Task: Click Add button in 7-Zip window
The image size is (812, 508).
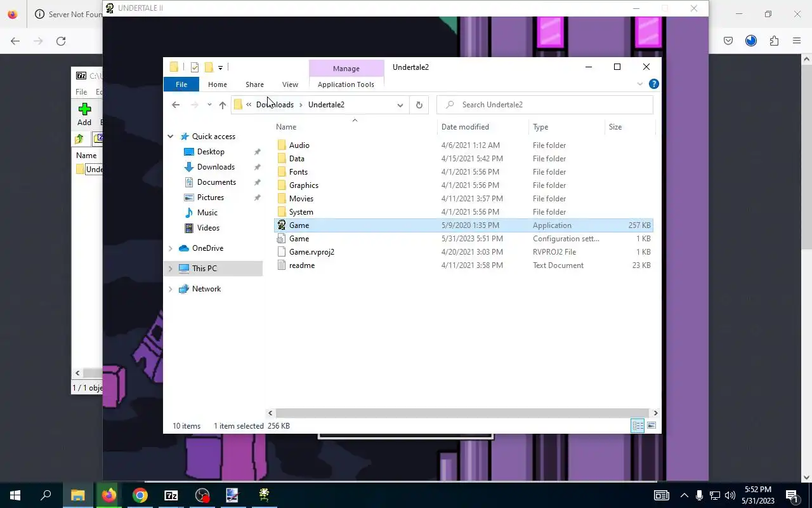Action: 84,115
